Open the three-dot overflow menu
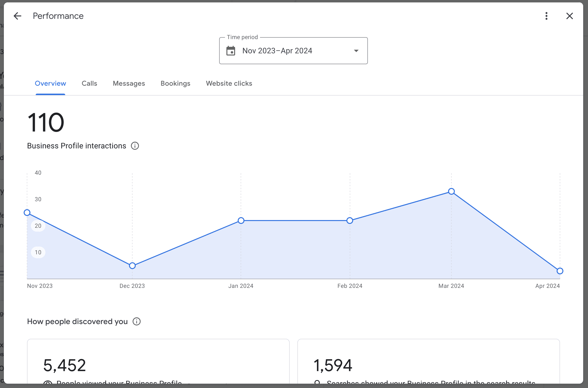This screenshot has height=388, width=588. pos(546,16)
